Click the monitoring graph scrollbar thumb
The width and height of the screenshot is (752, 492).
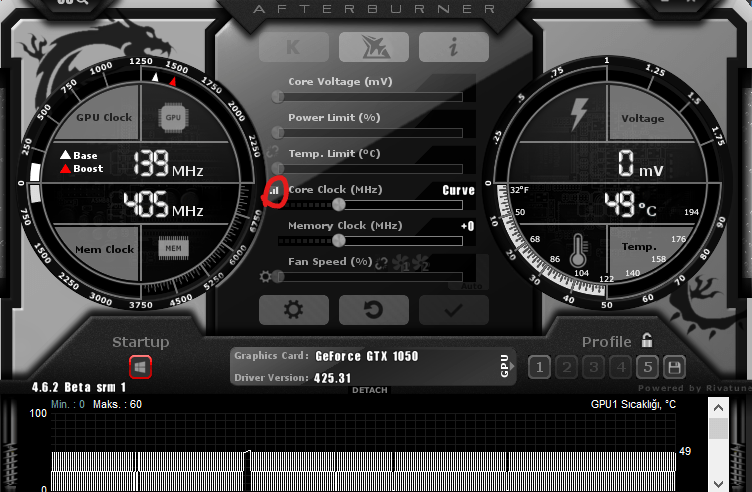coord(718,428)
